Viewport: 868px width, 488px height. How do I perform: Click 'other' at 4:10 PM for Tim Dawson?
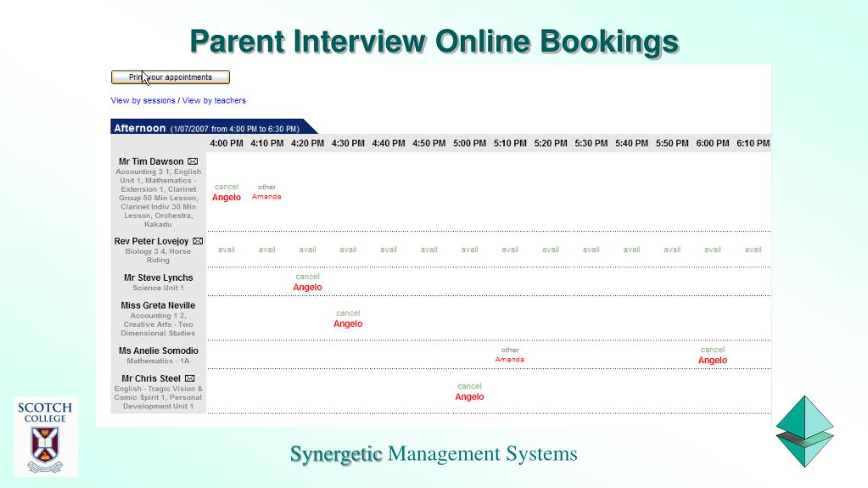tap(266, 187)
